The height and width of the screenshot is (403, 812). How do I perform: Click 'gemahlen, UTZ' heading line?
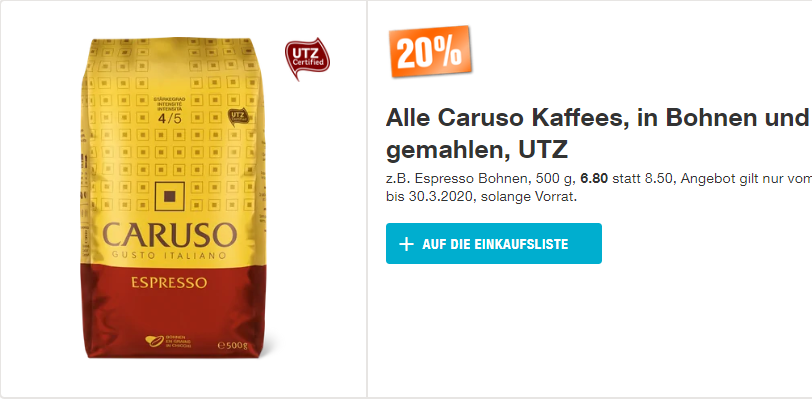477,150
